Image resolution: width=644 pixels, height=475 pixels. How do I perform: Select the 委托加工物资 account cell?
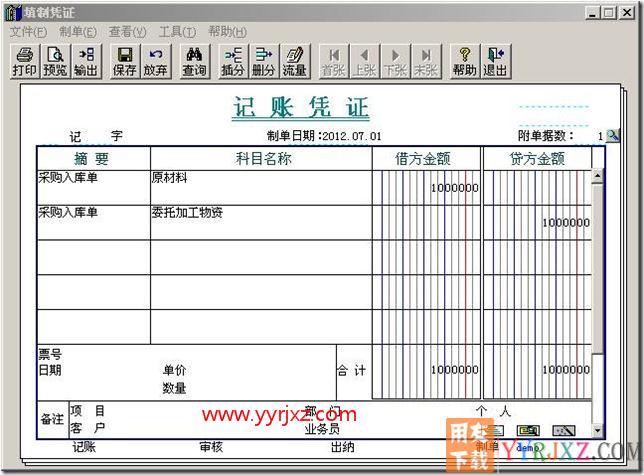(261, 223)
